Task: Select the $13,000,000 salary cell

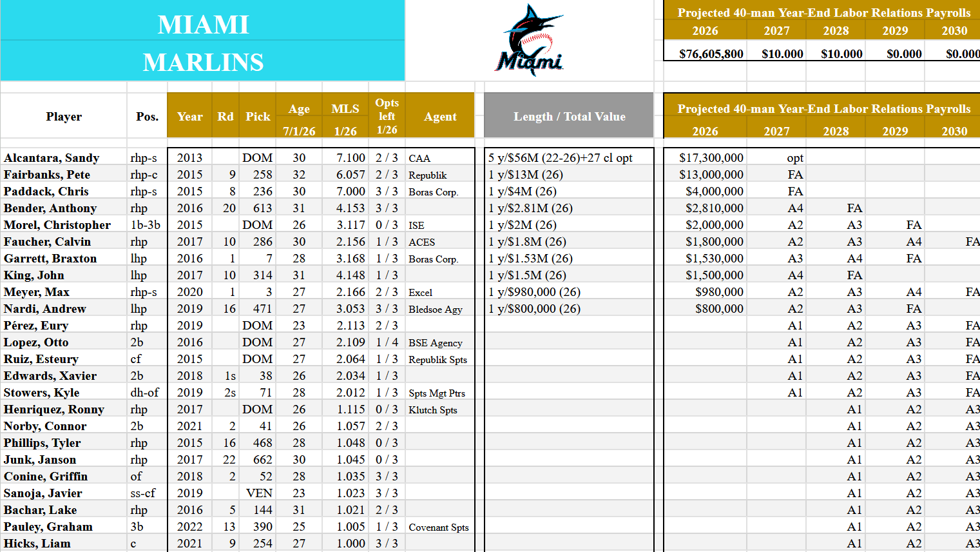Action: point(705,174)
